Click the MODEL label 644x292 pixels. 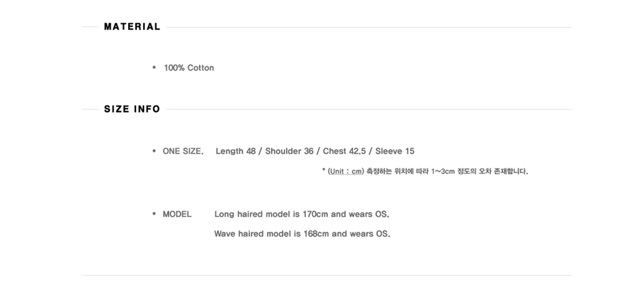point(177,214)
